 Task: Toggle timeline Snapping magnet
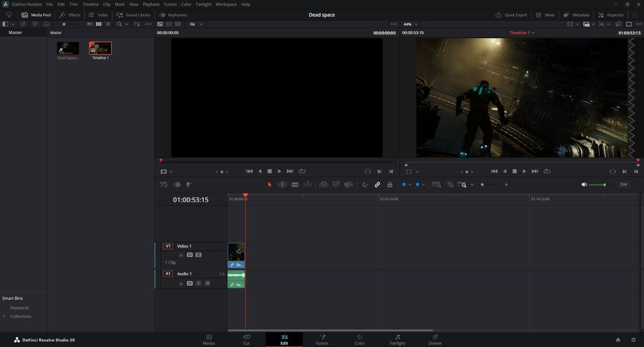(365, 184)
